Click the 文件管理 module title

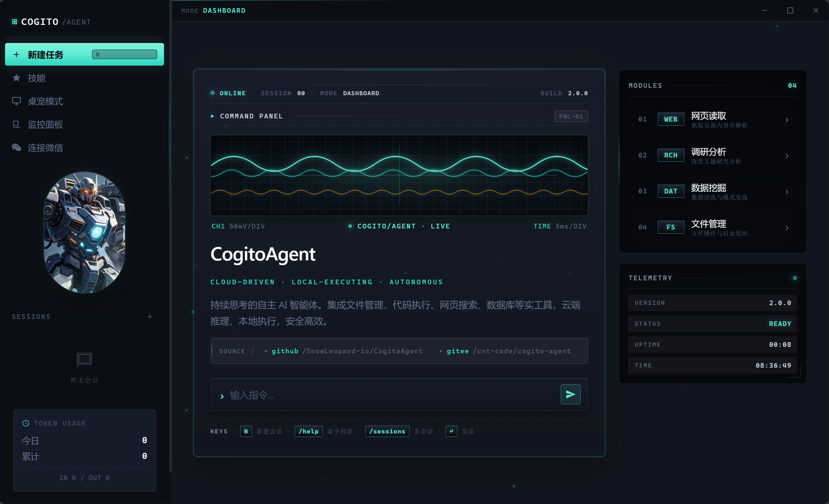point(708,224)
